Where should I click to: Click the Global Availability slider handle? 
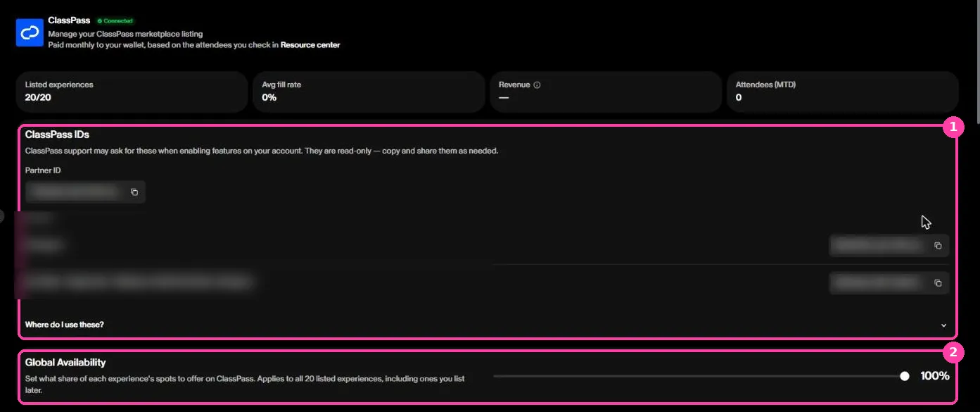(905, 376)
